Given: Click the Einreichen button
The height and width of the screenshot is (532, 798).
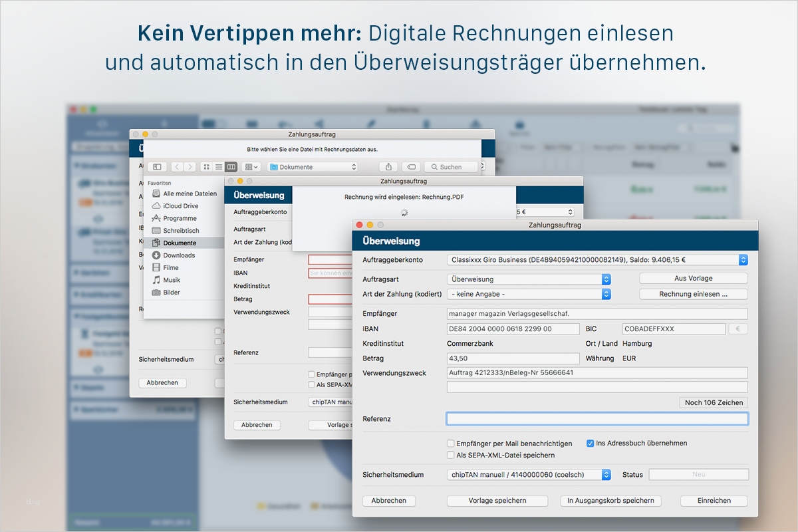Looking at the screenshot, I should pyautogui.click(x=714, y=501).
